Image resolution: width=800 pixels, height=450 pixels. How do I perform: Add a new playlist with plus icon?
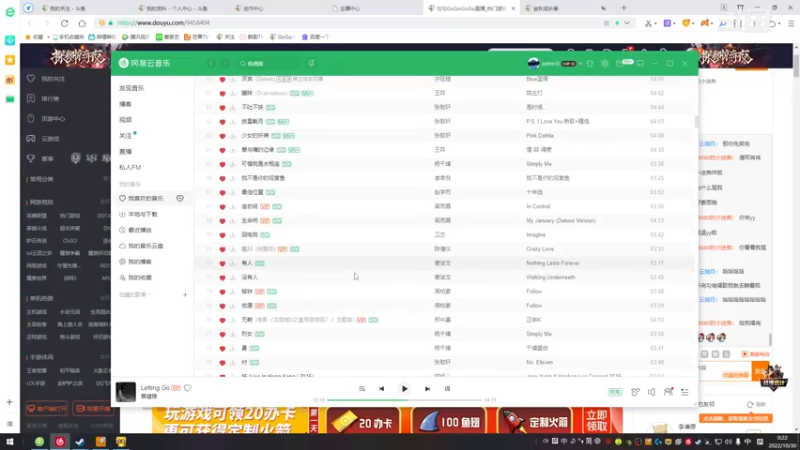coord(185,295)
